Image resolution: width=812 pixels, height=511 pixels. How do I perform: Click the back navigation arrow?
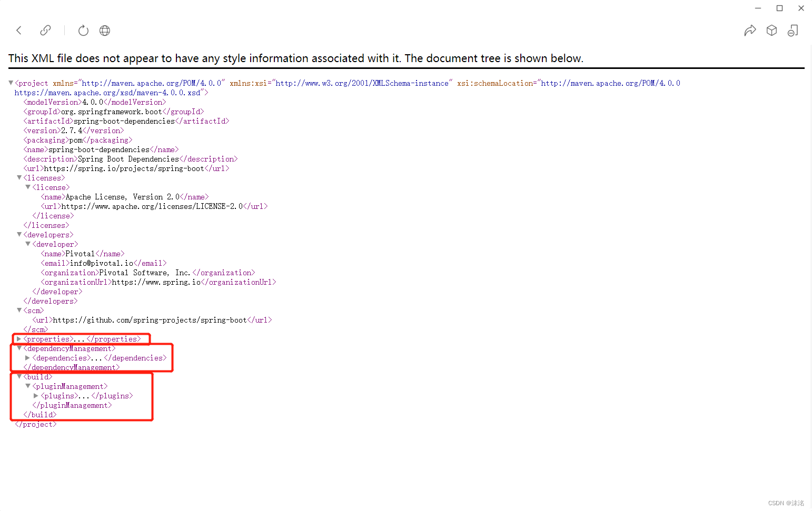19,31
